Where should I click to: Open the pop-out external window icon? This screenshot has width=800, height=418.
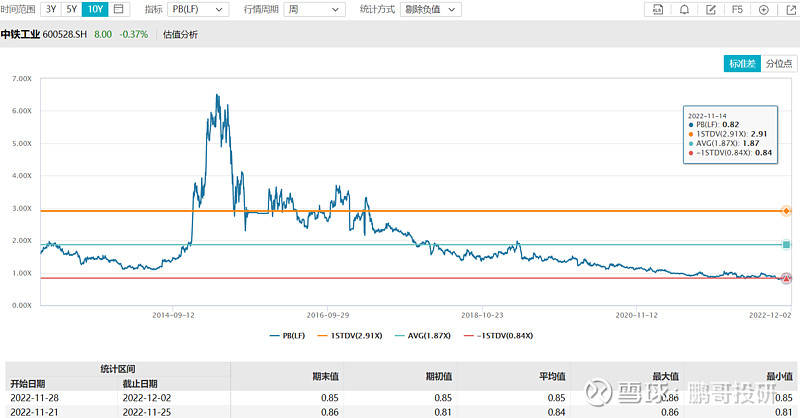(790, 9)
